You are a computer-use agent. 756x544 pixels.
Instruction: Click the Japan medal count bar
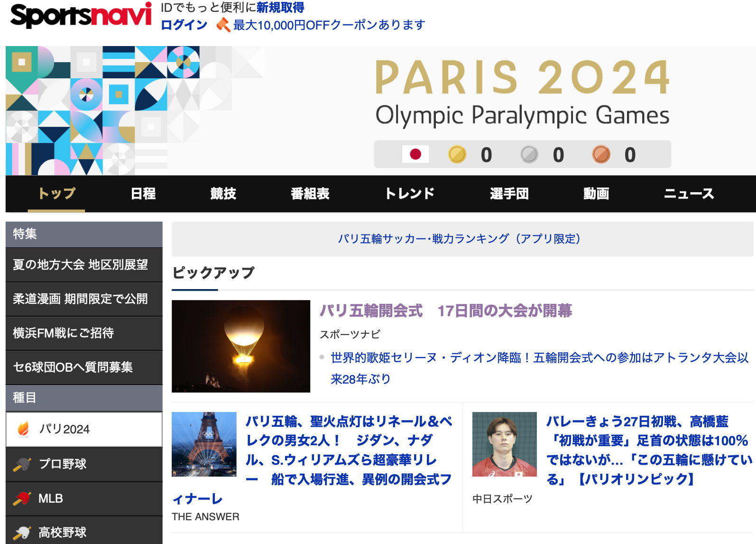coord(522,154)
